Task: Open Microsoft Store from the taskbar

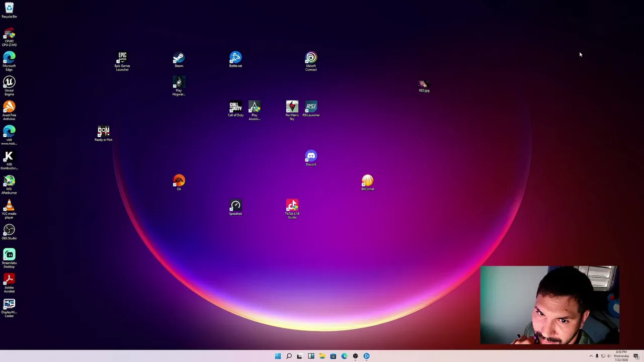Action: [x=333, y=356]
